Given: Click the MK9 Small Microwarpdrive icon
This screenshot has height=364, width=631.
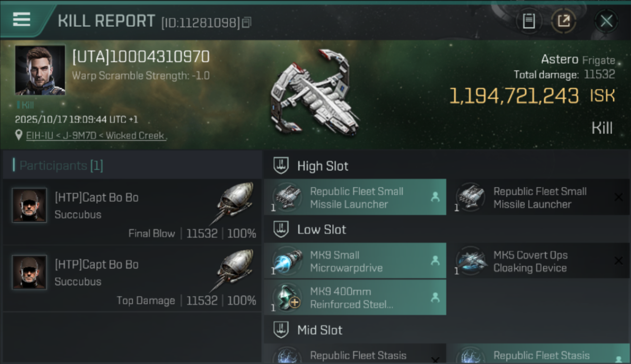Looking at the screenshot, I should coord(287,261).
